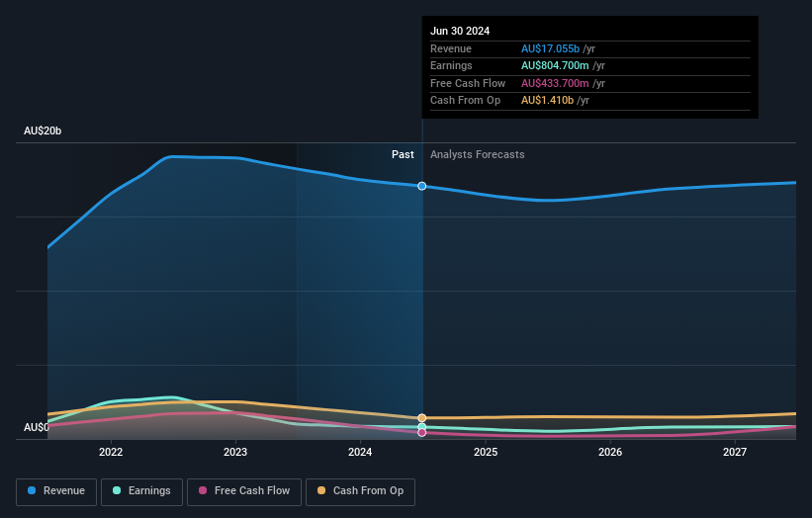Click the AU$1.410b cash from op value
Viewport: 812px width, 518px height.
click(547, 101)
